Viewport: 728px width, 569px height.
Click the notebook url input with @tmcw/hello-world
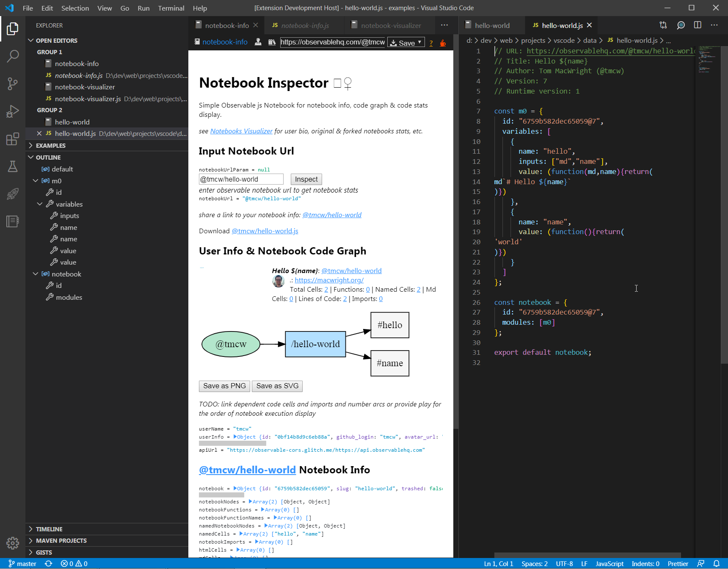pos(241,179)
